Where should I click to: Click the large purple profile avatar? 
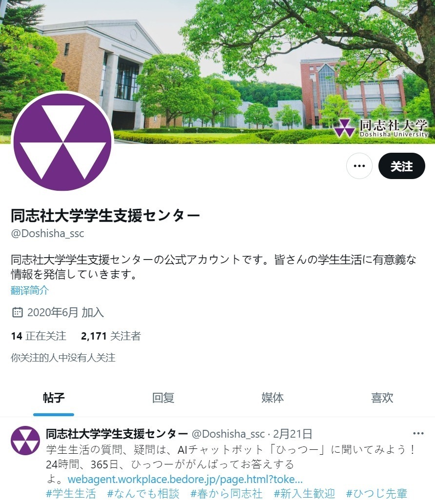62,141
